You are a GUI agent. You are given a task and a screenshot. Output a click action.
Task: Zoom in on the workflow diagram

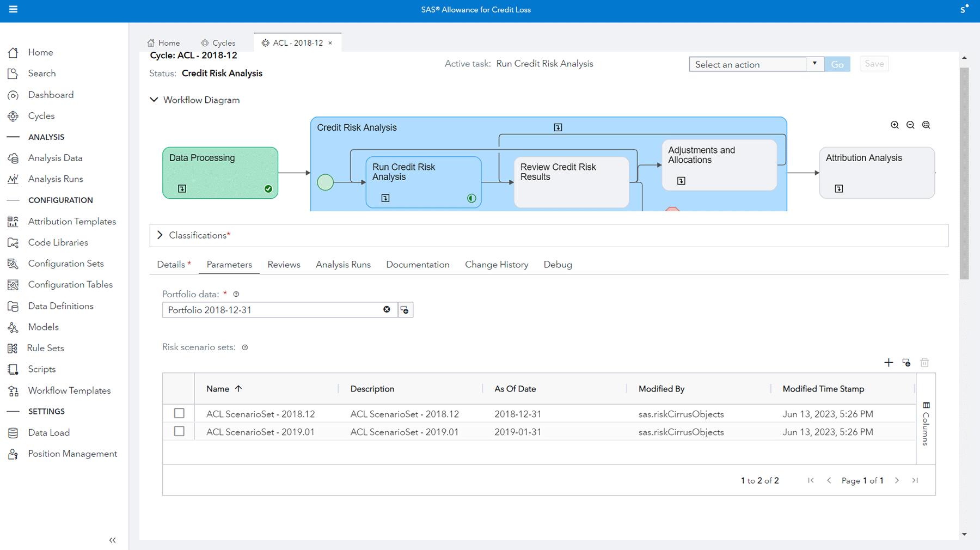coord(895,125)
